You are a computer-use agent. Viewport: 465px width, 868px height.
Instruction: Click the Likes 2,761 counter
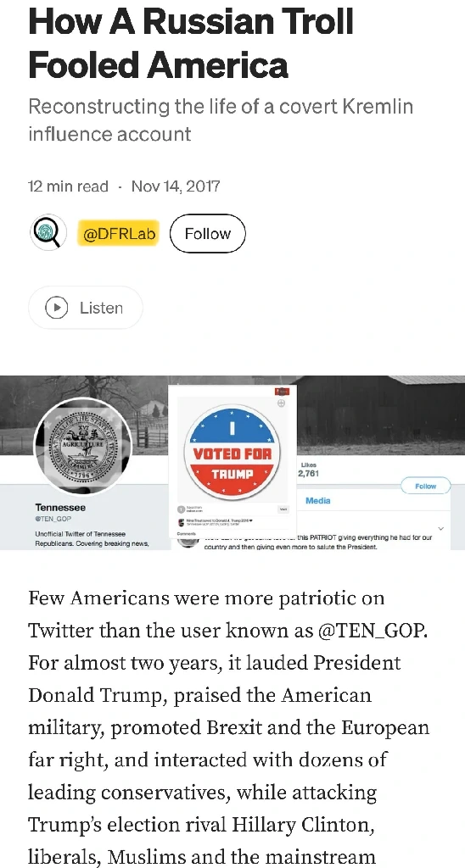[308, 470]
